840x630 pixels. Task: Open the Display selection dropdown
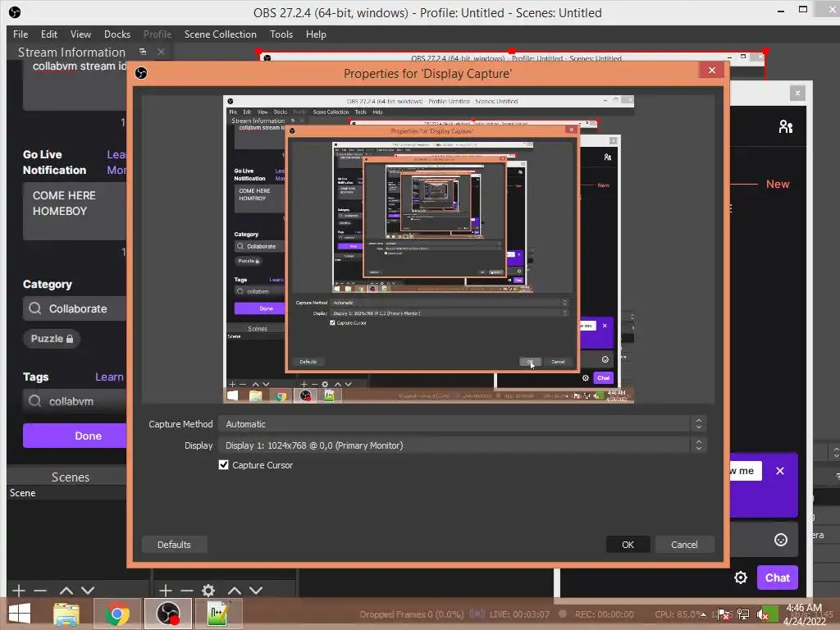point(463,445)
